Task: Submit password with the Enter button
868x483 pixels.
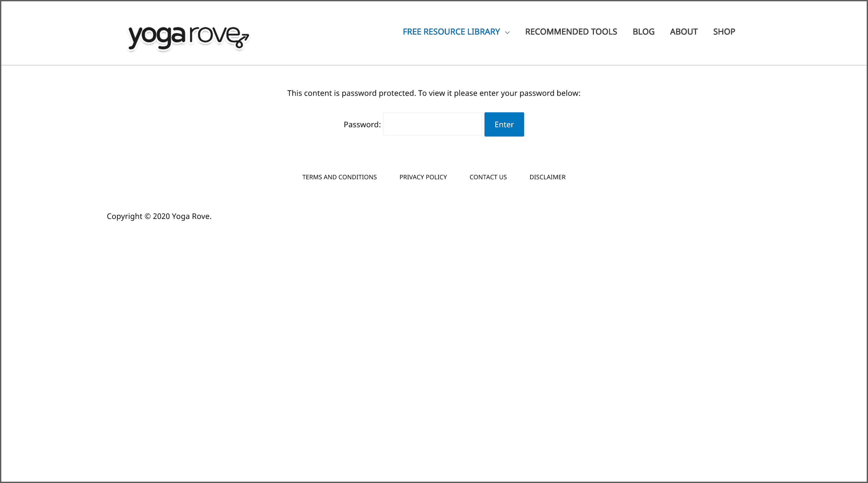Action: coord(504,124)
